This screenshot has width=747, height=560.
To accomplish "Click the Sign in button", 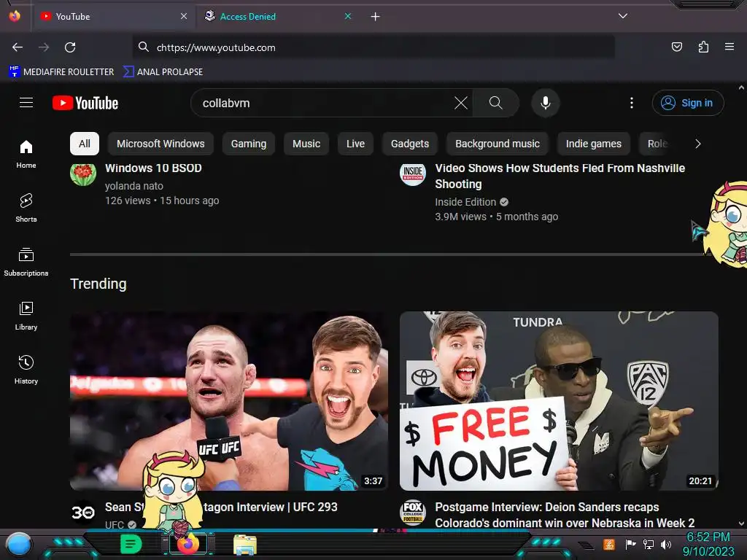I will point(688,103).
